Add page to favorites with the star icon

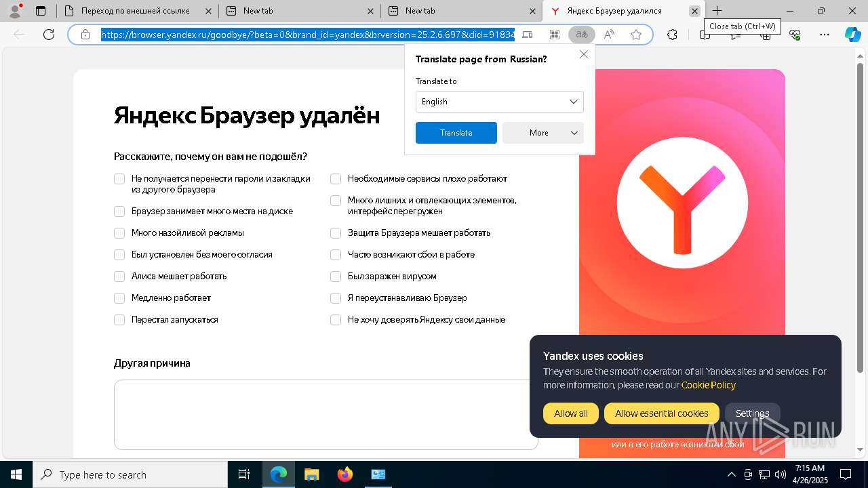click(636, 35)
